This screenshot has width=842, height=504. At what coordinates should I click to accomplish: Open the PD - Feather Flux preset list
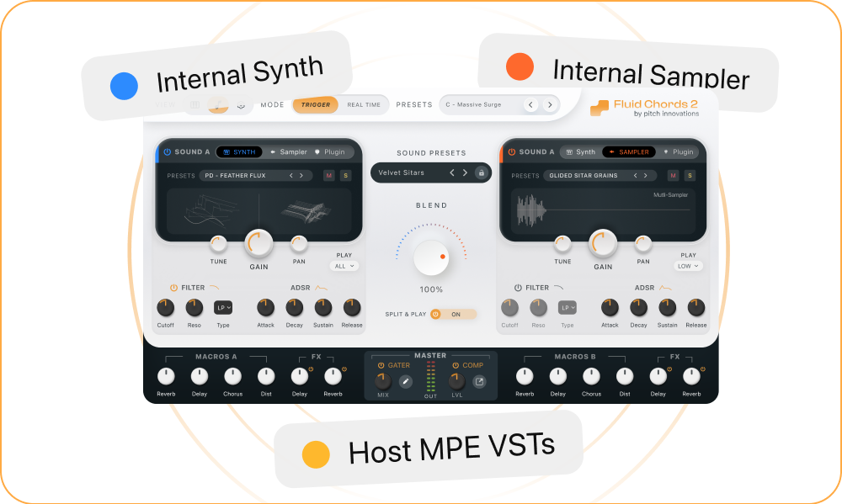click(256, 176)
